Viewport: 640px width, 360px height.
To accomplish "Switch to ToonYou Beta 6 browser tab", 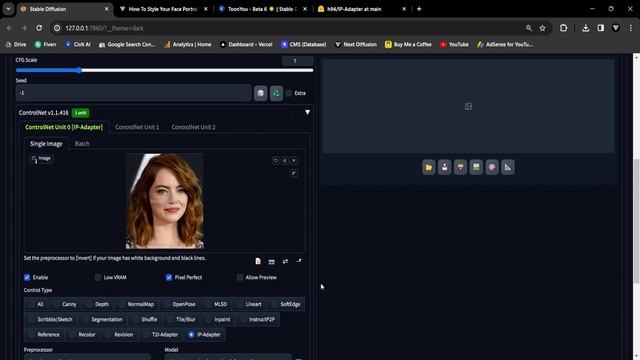I will pyautogui.click(x=263, y=9).
